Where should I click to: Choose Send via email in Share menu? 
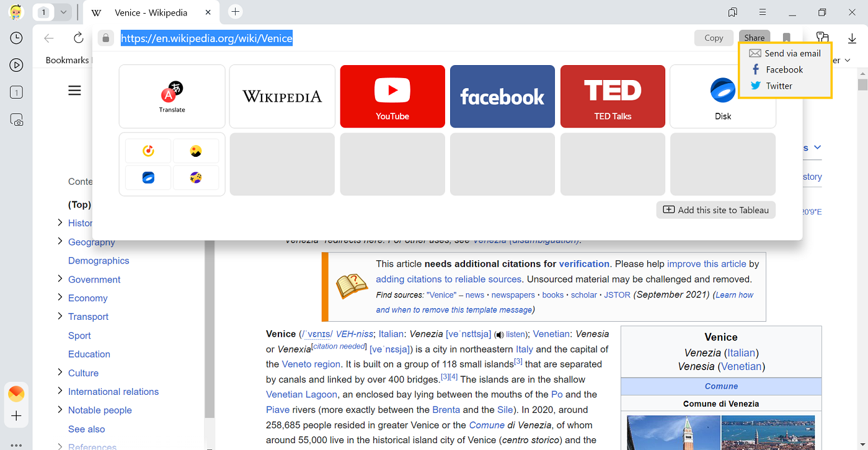pyautogui.click(x=785, y=53)
